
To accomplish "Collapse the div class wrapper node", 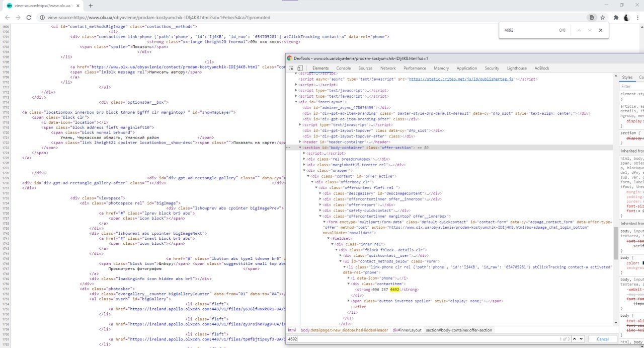I will point(304,170).
